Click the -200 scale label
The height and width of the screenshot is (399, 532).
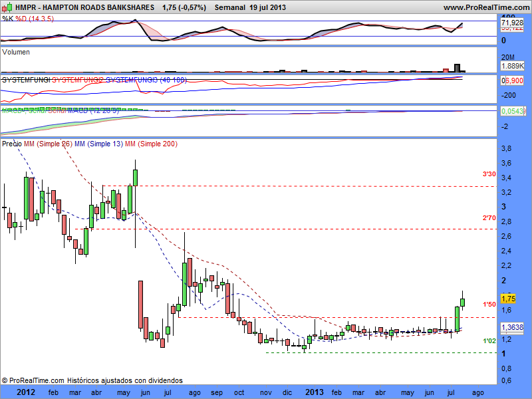point(509,95)
